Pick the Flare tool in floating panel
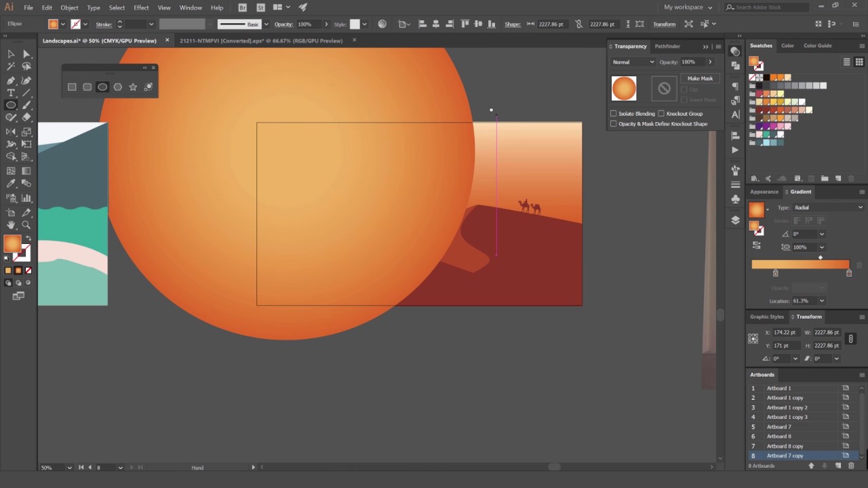 [x=148, y=87]
